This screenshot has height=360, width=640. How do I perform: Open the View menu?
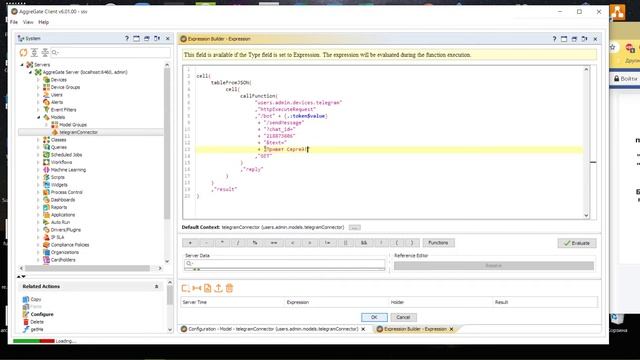28,22
